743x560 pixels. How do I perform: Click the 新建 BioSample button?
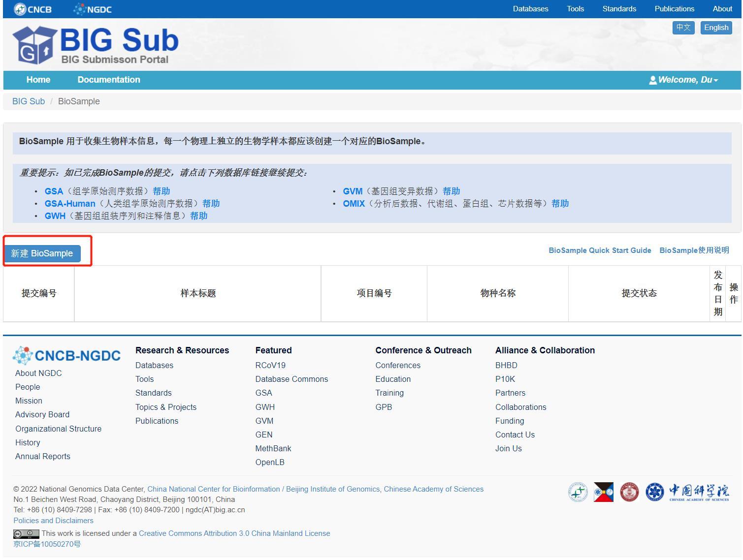[42, 253]
